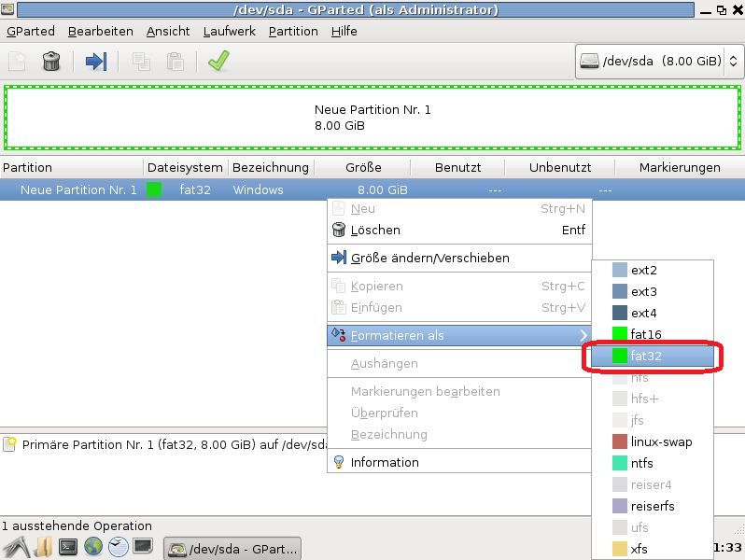The image size is (745, 560).
Task: Select ntfs as the file system
Action: 642,463
